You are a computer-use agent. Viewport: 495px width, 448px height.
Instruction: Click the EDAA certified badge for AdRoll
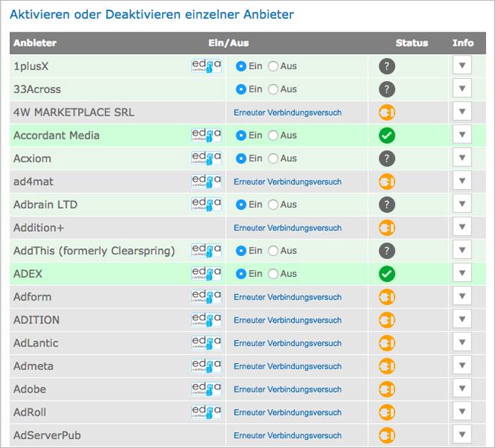206,412
